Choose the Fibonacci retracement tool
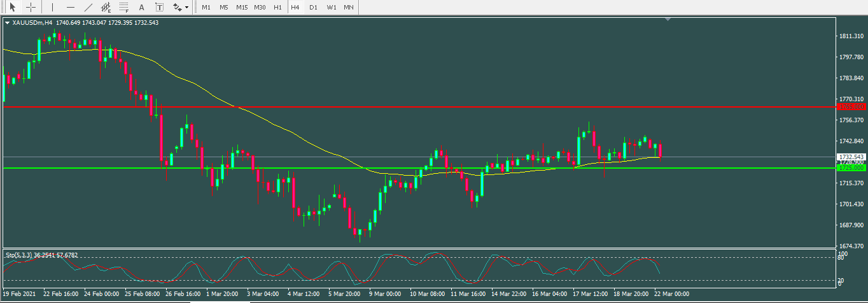Image resolution: width=868 pixels, height=303 pixels. (124, 8)
